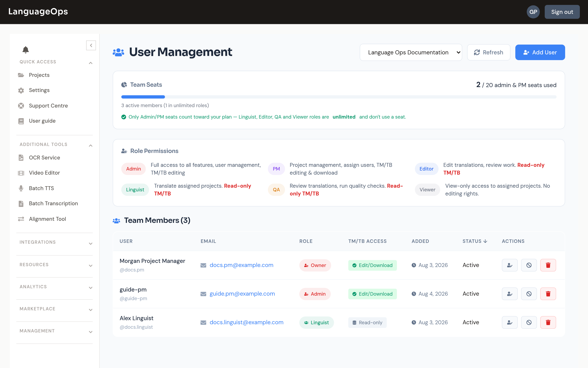
Task: Click the PM role badge
Action: (276, 169)
